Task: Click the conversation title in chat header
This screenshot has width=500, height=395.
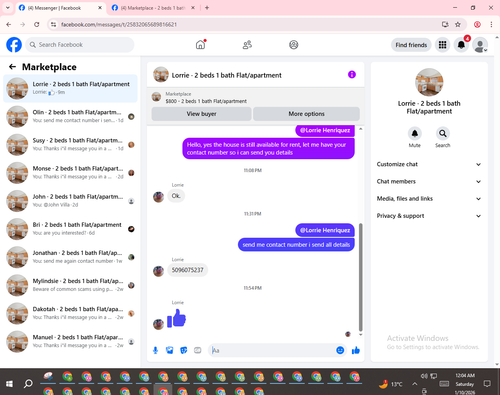Action: coord(226,75)
